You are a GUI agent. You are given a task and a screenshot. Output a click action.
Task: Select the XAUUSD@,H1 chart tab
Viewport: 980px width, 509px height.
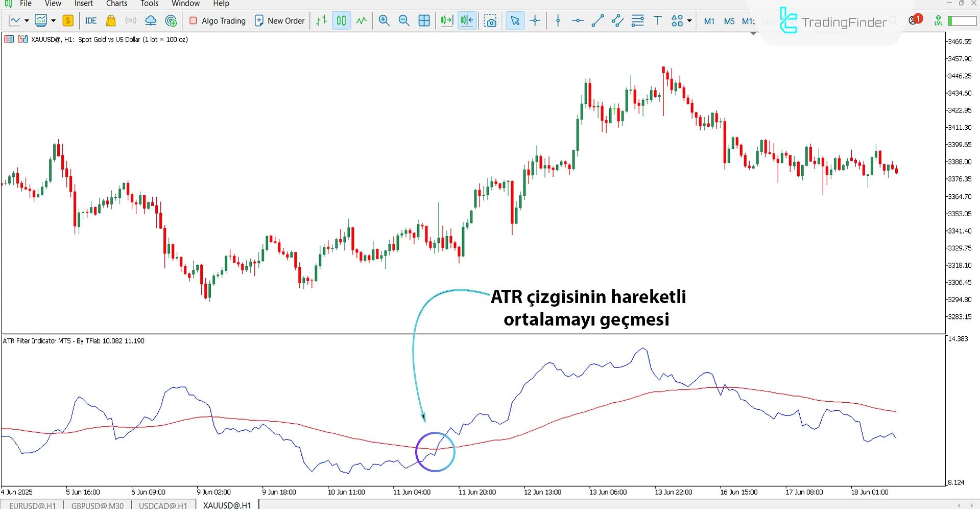click(x=227, y=505)
